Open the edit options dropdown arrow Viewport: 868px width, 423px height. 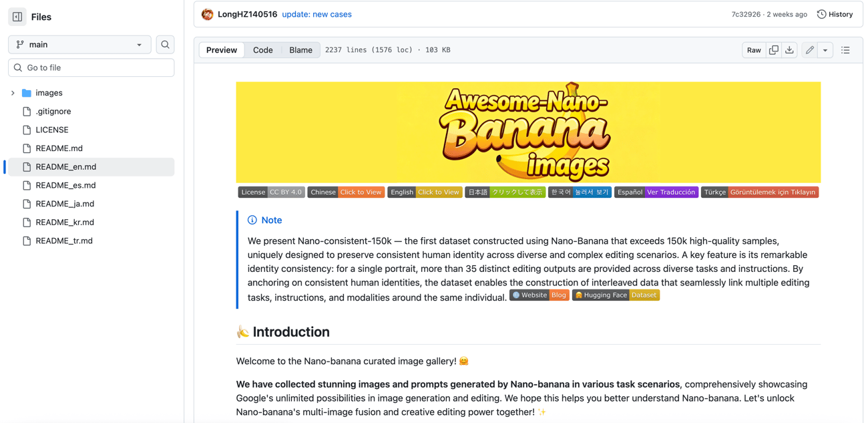click(x=825, y=49)
